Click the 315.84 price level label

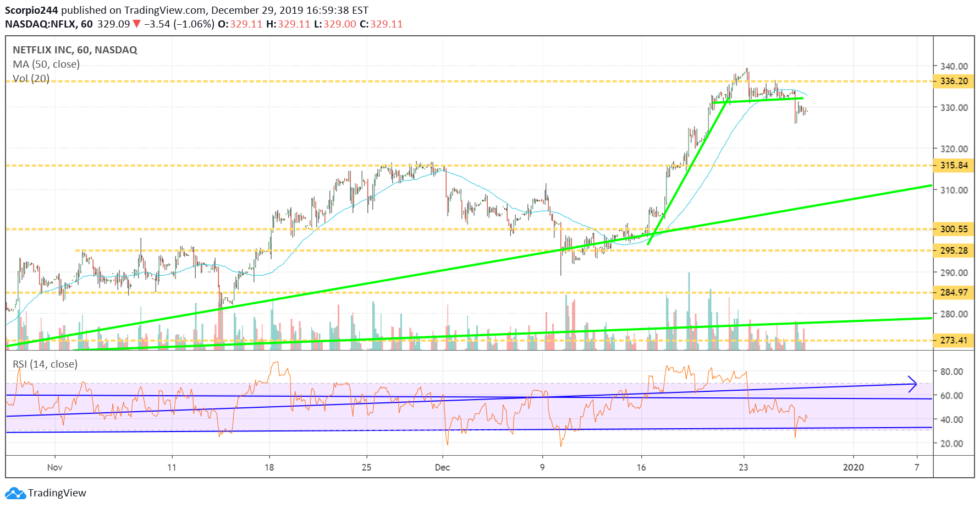pos(954,166)
